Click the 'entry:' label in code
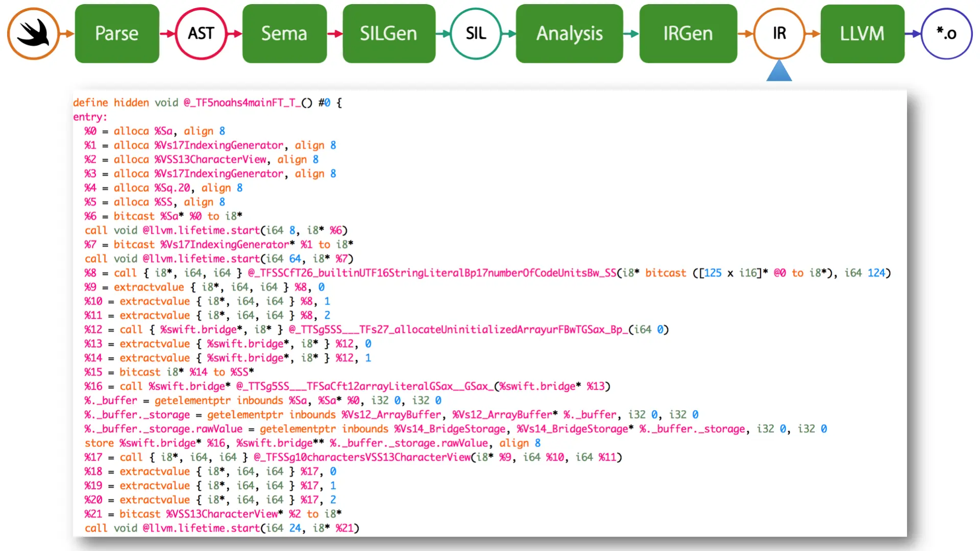This screenshot has height=551, width=980. tap(90, 117)
